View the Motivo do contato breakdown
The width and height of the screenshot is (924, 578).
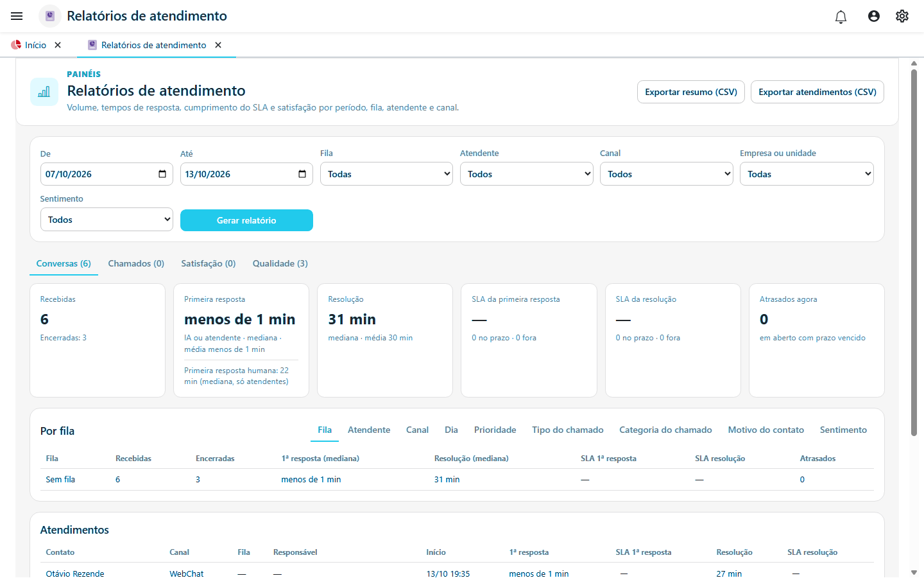pos(766,430)
